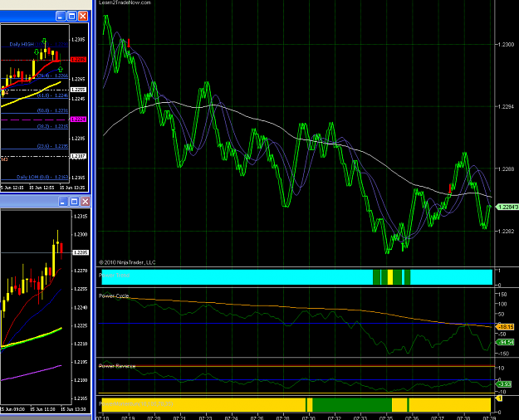Click the magenta 1.2224 price marker
The image size is (519, 420).
(78, 120)
